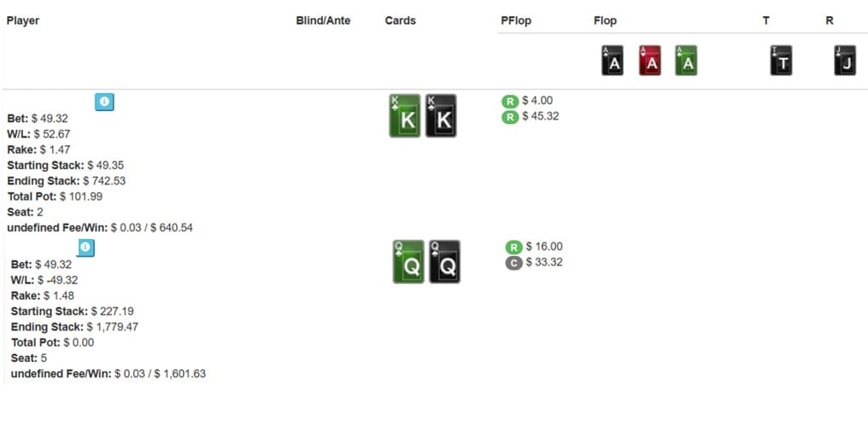Select the black King hole card
Image resolution: width=868 pixels, height=426 pixels.
tap(441, 116)
